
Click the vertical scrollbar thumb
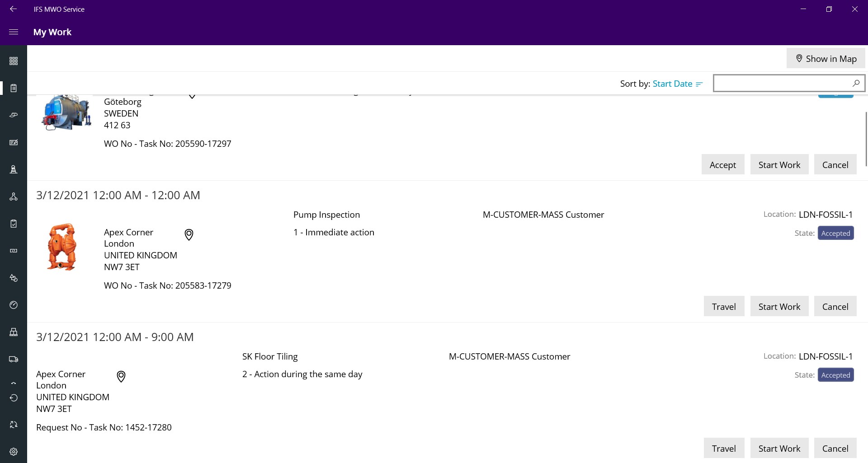(866, 139)
